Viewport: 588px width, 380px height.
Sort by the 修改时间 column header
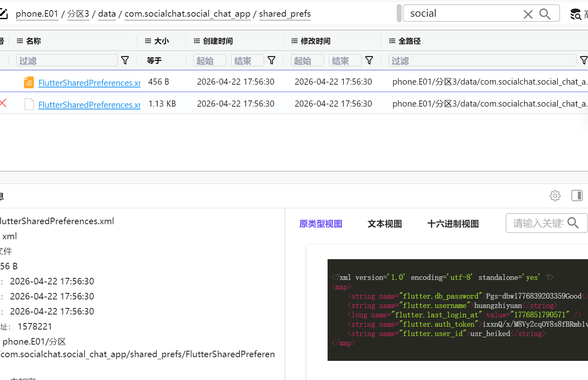tap(315, 41)
